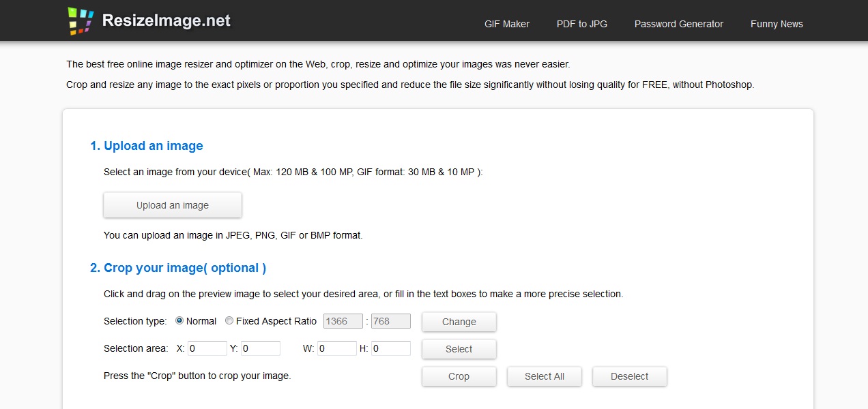Click the aspect ratio height field 768
This screenshot has height=409, width=868.
[x=390, y=321]
